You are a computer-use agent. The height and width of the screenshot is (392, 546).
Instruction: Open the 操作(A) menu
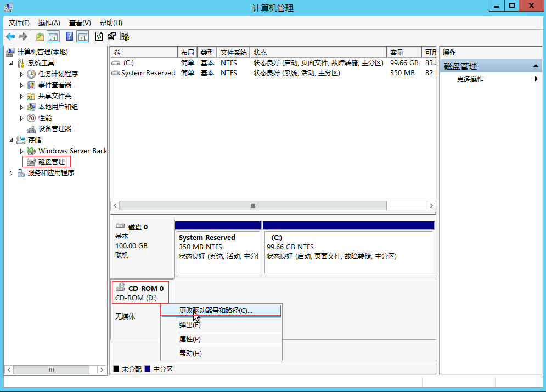49,23
